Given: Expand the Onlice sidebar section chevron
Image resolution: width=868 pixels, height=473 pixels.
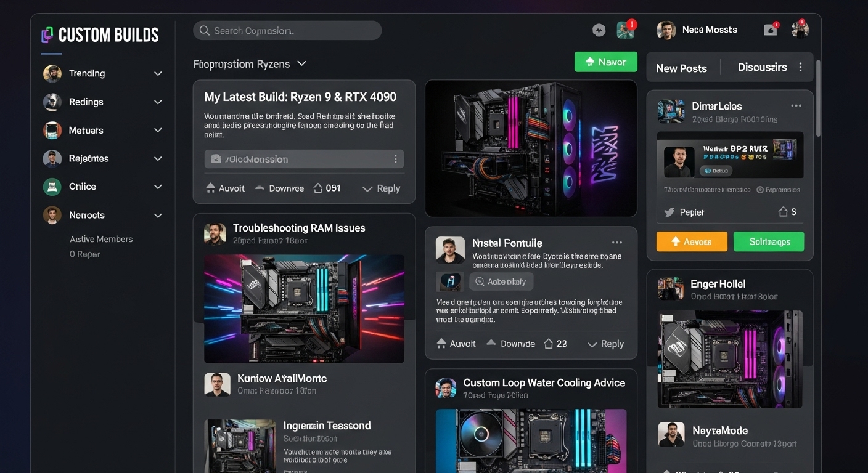Looking at the screenshot, I should (158, 187).
